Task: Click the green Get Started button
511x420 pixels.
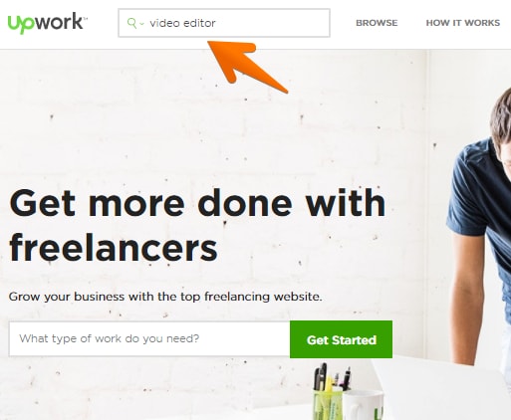Action: [341, 339]
